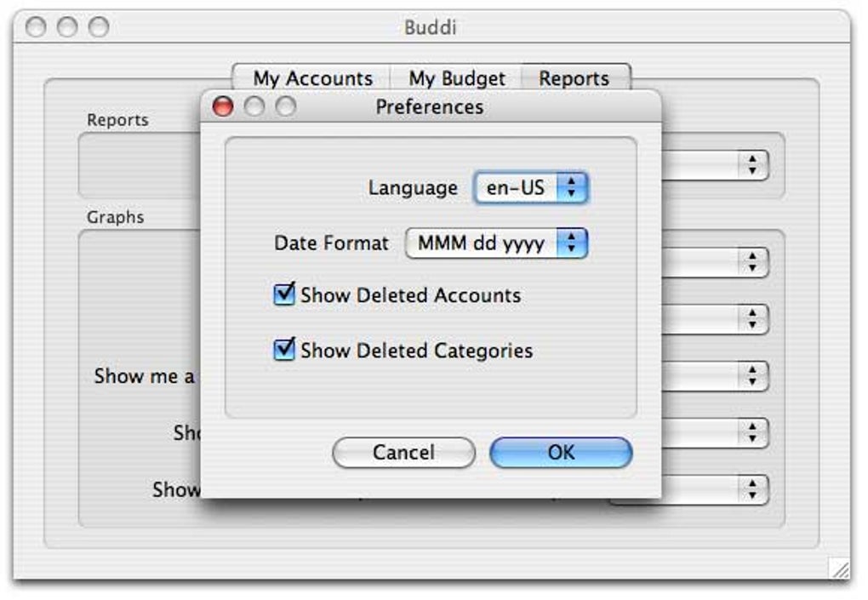Click the Preferences dialog zoom button
Image resolution: width=868 pixels, height=600 pixels.
286,106
